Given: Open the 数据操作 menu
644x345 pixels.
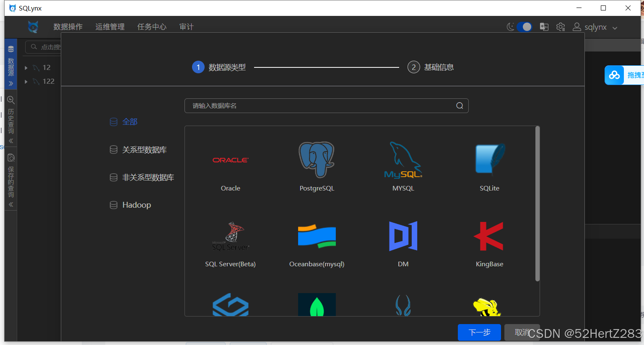Looking at the screenshot, I should (68, 27).
